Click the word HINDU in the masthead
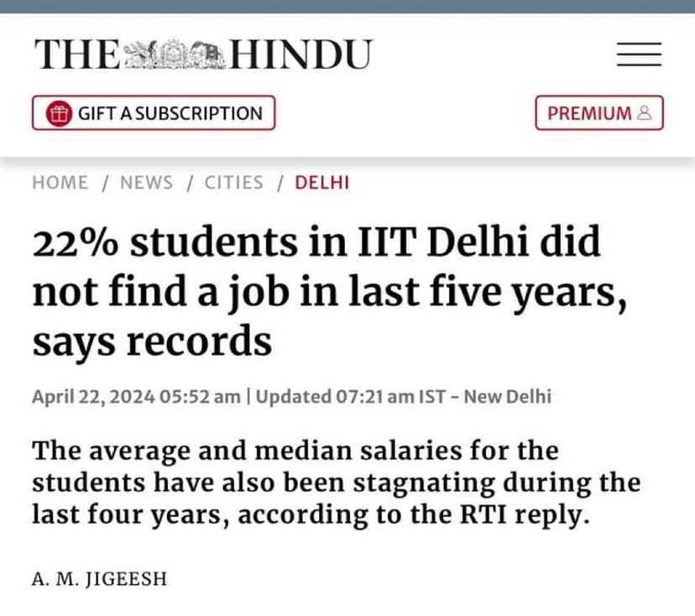695x616 pixels. (299, 55)
